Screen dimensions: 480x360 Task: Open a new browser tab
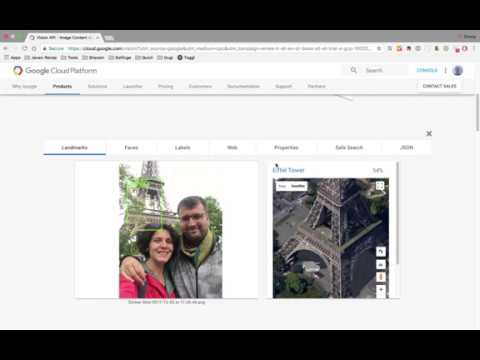(109, 38)
